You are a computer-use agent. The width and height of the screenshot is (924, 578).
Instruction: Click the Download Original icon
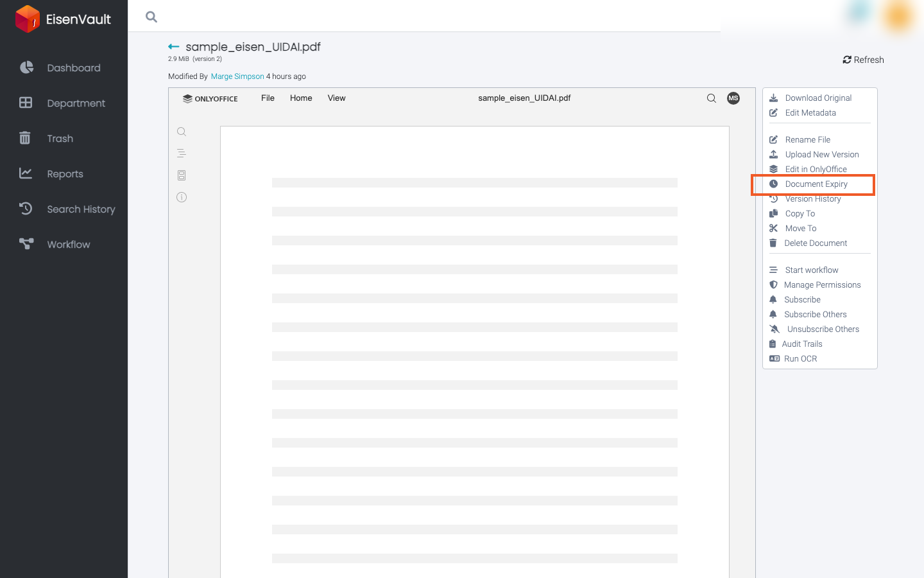pyautogui.click(x=774, y=98)
